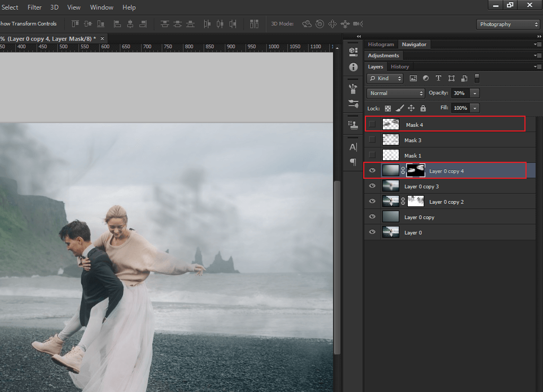Image resolution: width=543 pixels, height=392 pixels.
Task: Open the Paragraph panel icon
Action: (x=353, y=162)
